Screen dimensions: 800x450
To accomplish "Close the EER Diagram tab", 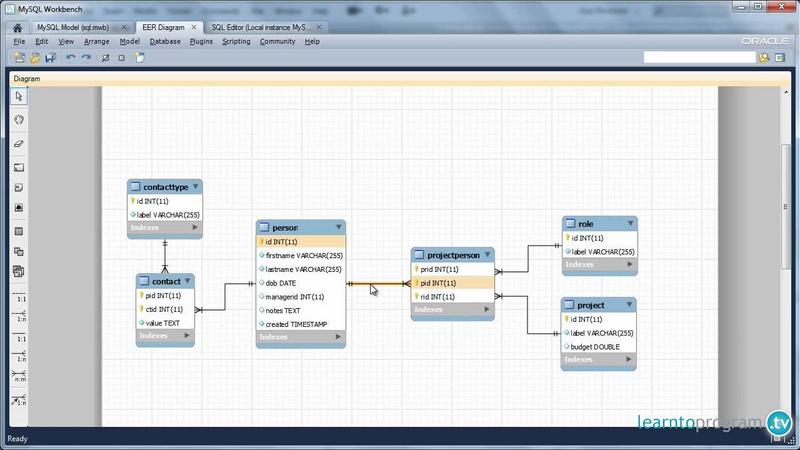I will (x=194, y=27).
